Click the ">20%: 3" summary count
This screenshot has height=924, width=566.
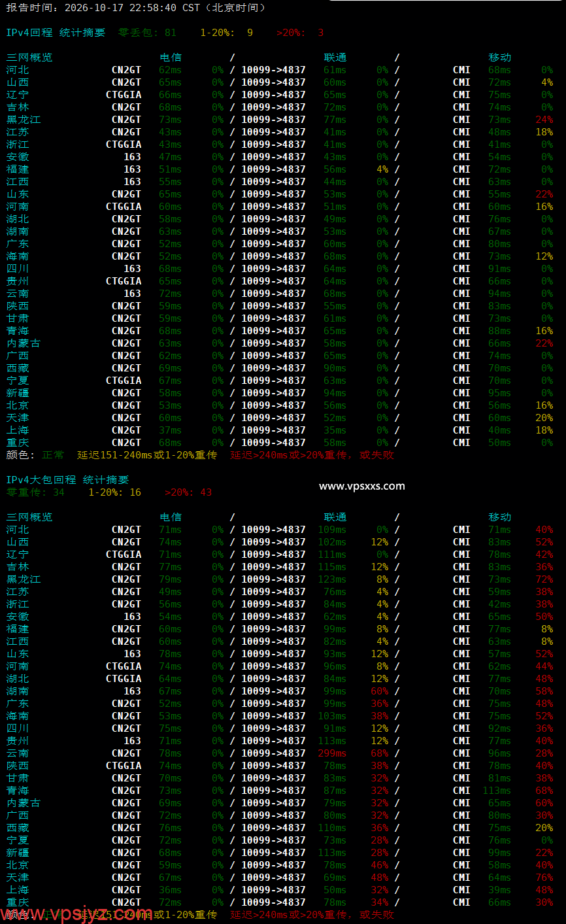point(300,33)
